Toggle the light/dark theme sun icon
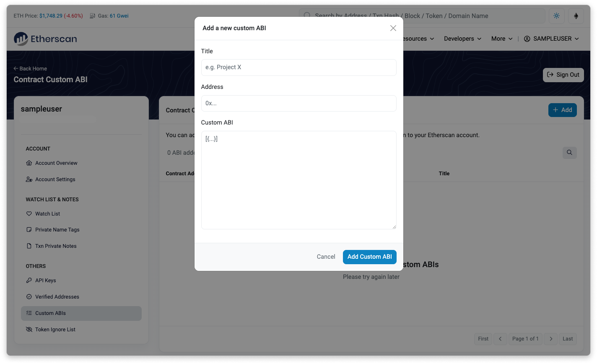597x364 pixels. coord(556,16)
